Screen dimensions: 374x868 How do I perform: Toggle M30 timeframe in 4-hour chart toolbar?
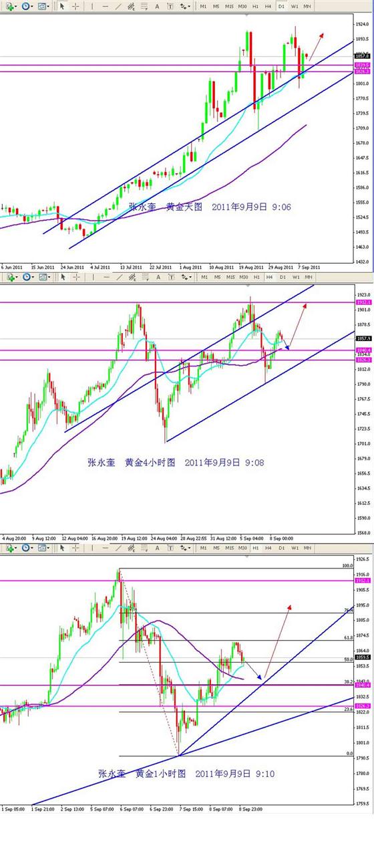(x=243, y=277)
